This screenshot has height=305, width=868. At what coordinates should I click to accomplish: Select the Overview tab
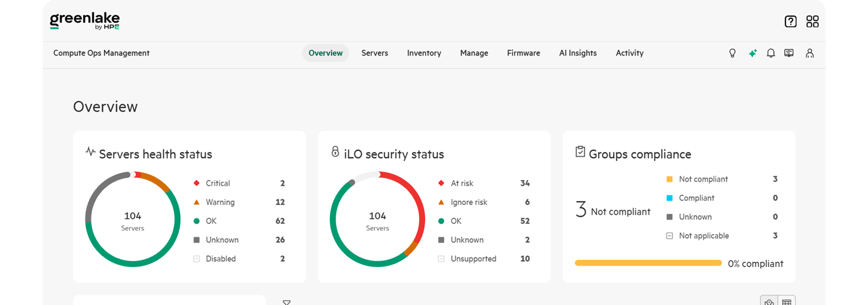(x=325, y=53)
